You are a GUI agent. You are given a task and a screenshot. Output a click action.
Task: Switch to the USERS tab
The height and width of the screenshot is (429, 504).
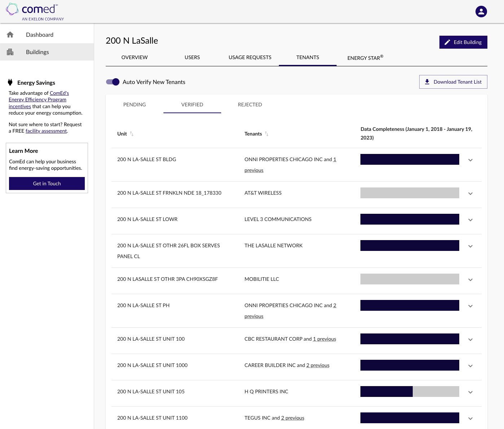(x=192, y=57)
